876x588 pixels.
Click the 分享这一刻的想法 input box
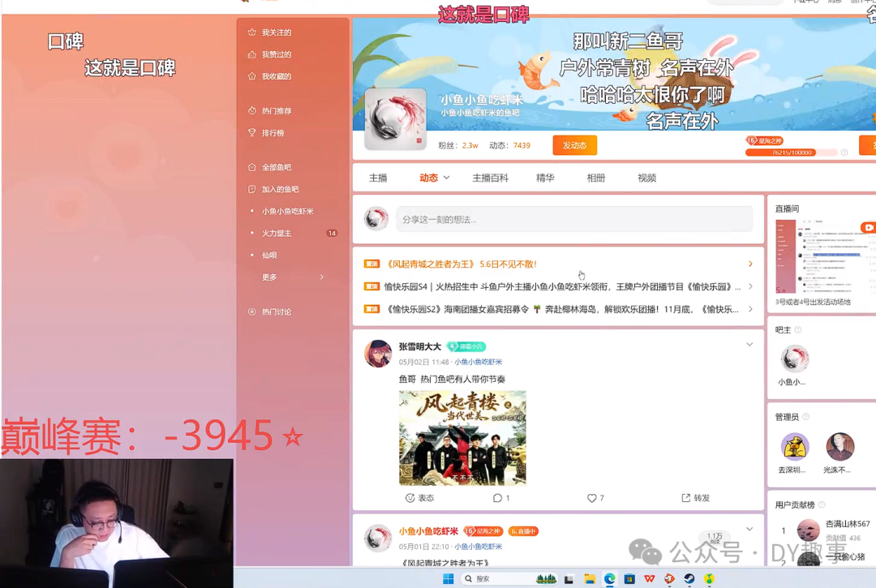(x=574, y=220)
